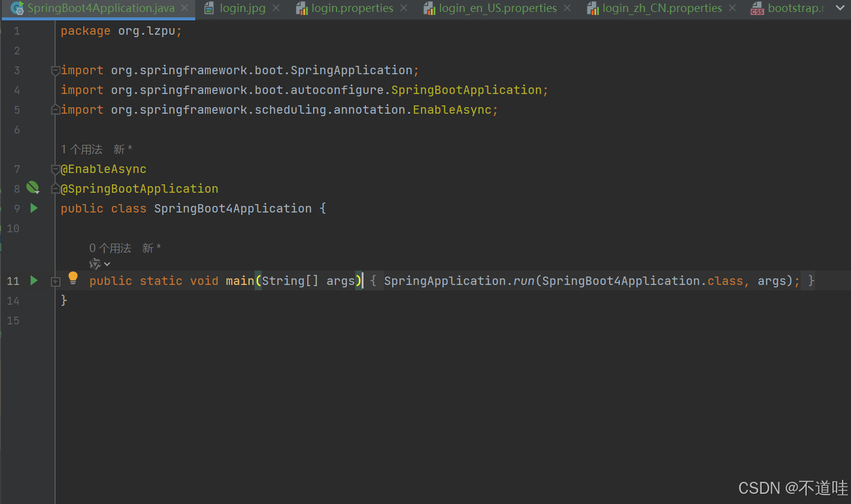851x504 pixels.
Task: Click the bootstrap CSS file icon
Action: click(x=758, y=8)
